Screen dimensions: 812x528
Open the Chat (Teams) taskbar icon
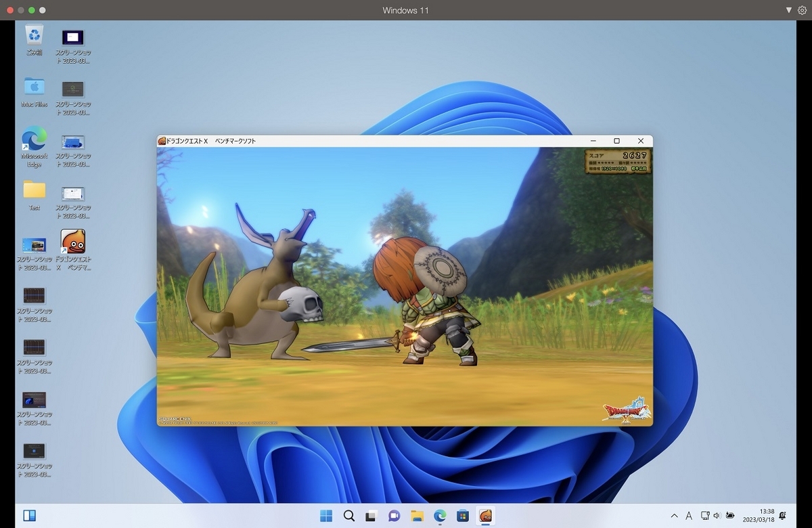[x=394, y=516]
